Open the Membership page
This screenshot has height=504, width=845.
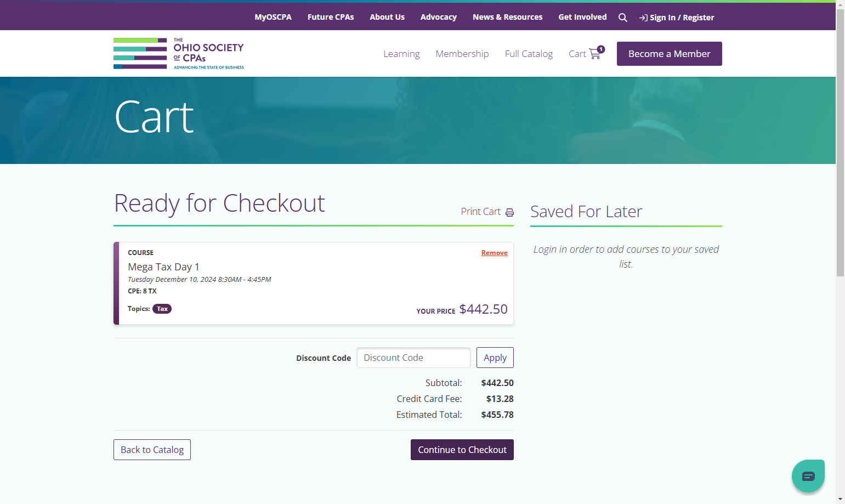(462, 54)
